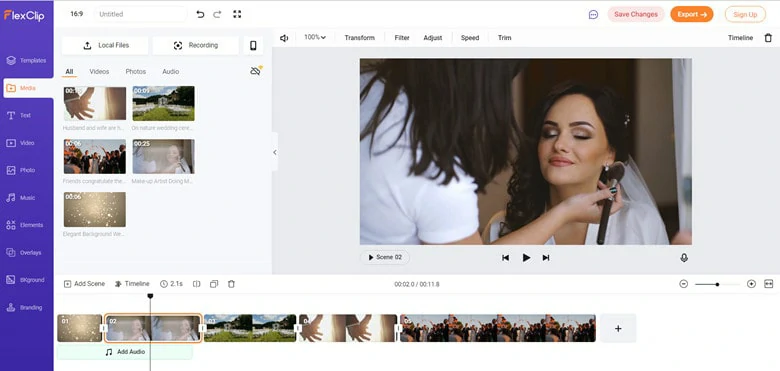Open the Adjust tool

point(433,38)
